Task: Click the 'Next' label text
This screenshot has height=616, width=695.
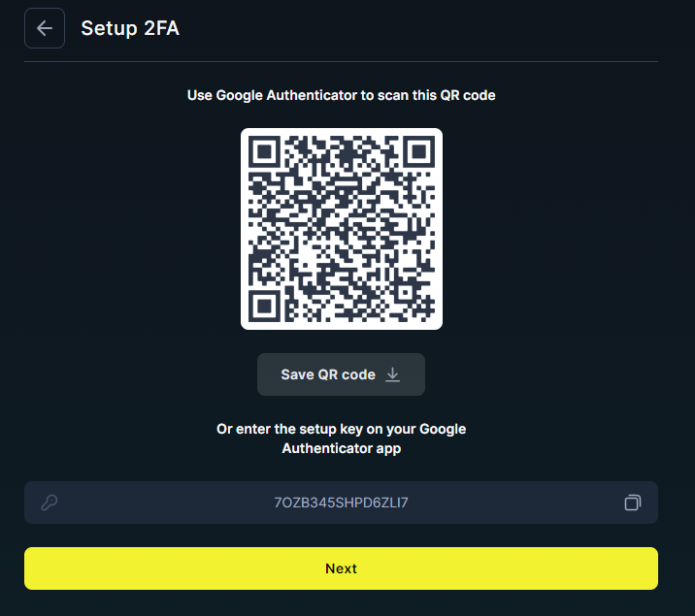Action: pos(341,568)
